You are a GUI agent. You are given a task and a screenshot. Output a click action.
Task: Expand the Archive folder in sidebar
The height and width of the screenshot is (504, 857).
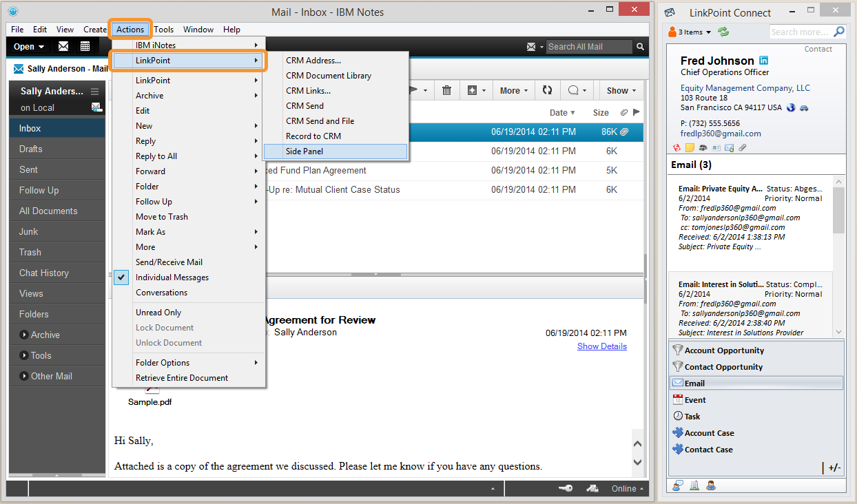point(24,335)
